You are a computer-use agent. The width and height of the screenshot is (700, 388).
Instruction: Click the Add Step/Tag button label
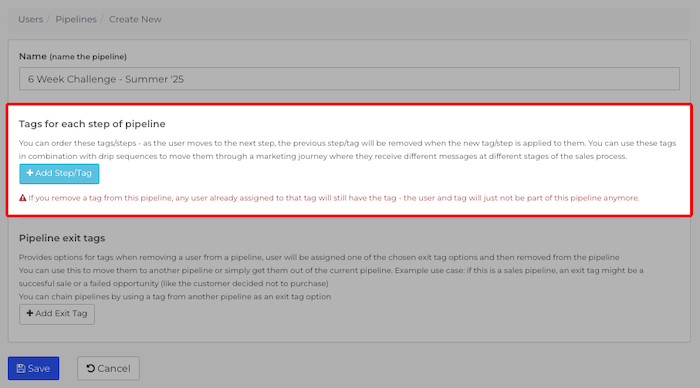(63, 173)
